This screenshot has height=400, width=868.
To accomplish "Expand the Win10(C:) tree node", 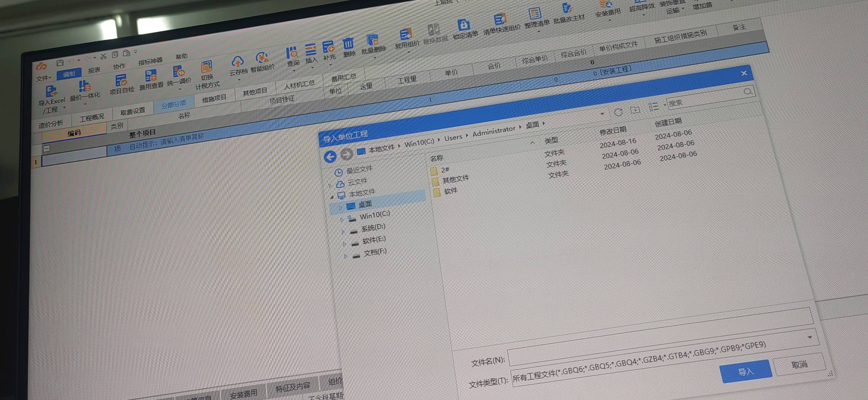I will [x=342, y=220].
